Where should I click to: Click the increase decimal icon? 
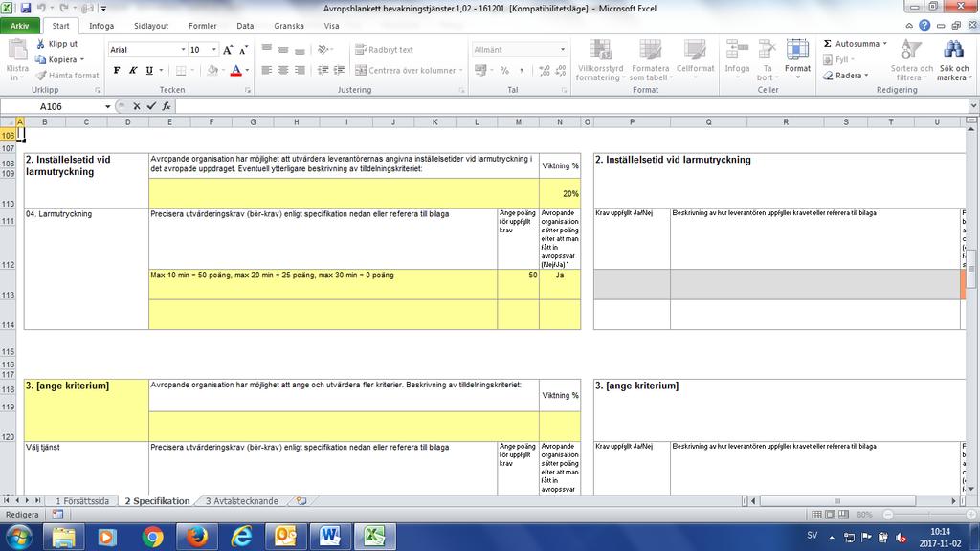(x=545, y=71)
